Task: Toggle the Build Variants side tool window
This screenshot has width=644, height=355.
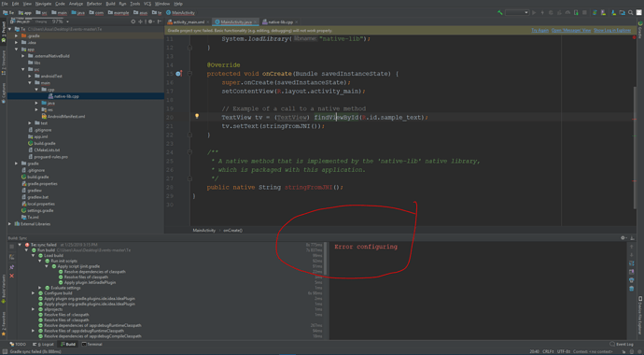Action: click(4, 289)
